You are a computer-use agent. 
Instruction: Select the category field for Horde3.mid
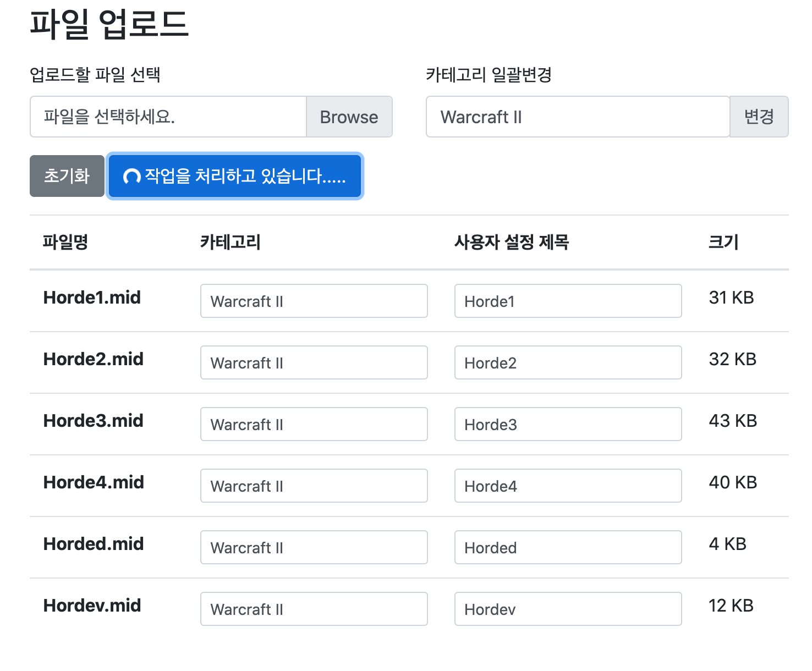[314, 424]
